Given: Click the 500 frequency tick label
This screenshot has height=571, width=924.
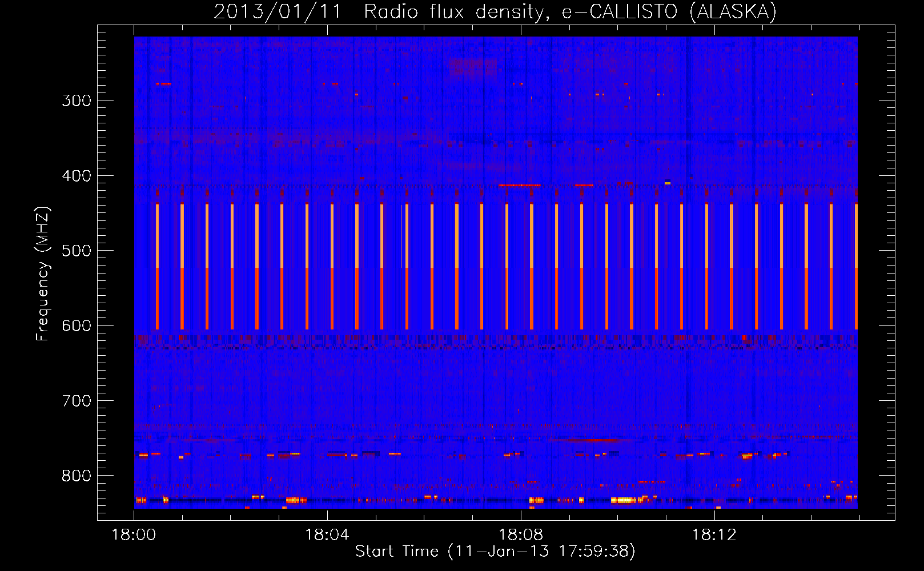Looking at the screenshot, I should 77,251.
